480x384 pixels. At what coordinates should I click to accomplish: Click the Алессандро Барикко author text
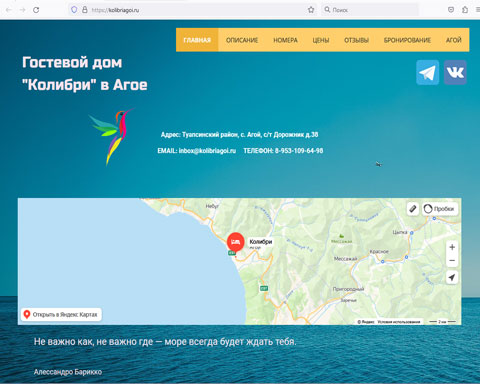coord(68,372)
